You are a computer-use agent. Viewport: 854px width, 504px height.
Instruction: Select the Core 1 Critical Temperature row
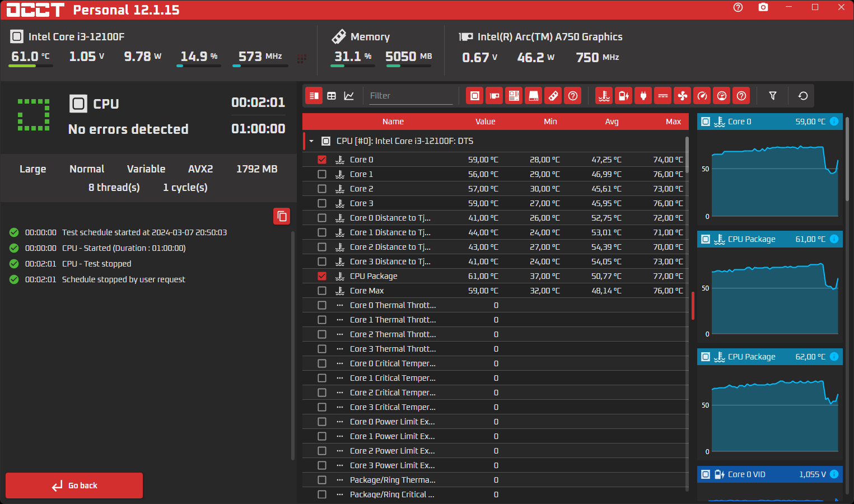[496, 378]
